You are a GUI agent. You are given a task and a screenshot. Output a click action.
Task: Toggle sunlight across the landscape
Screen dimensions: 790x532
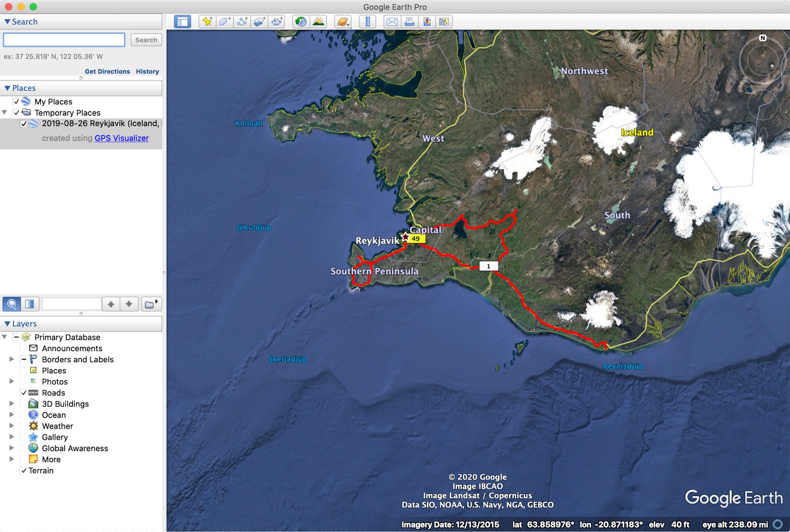[318, 22]
